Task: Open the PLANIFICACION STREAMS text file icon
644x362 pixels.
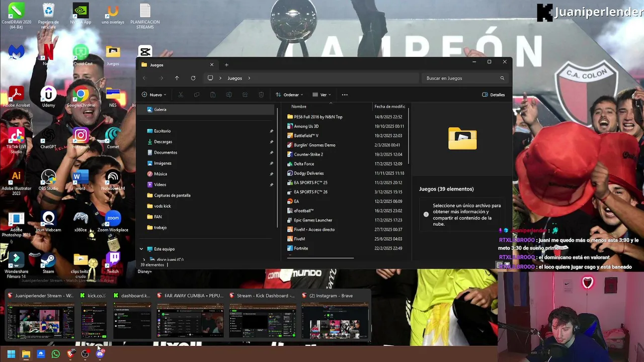Action: coord(145,16)
